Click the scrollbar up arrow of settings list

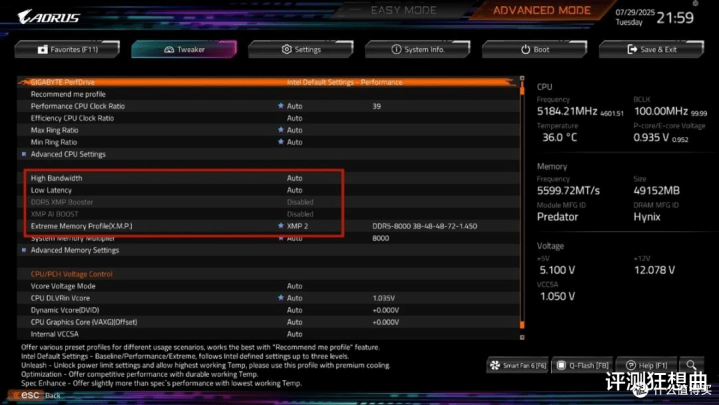tap(522, 78)
